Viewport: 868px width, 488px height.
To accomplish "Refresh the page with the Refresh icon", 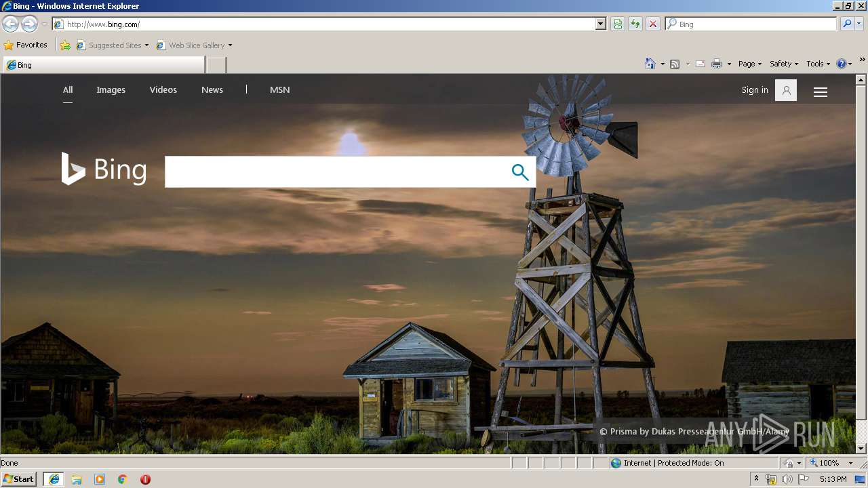I will [635, 24].
